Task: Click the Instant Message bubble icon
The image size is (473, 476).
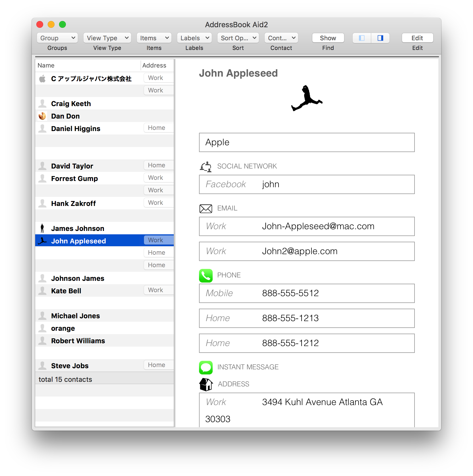Action: click(206, 367)
